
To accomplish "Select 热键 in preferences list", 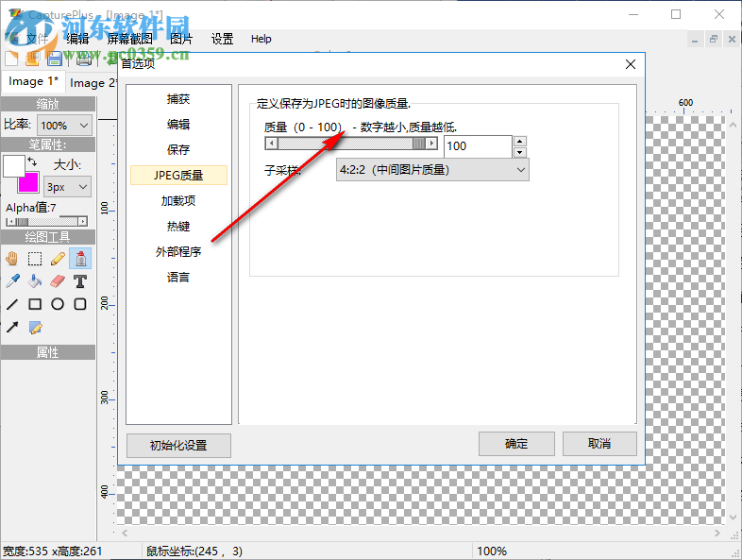I will [x=178, y=227].
